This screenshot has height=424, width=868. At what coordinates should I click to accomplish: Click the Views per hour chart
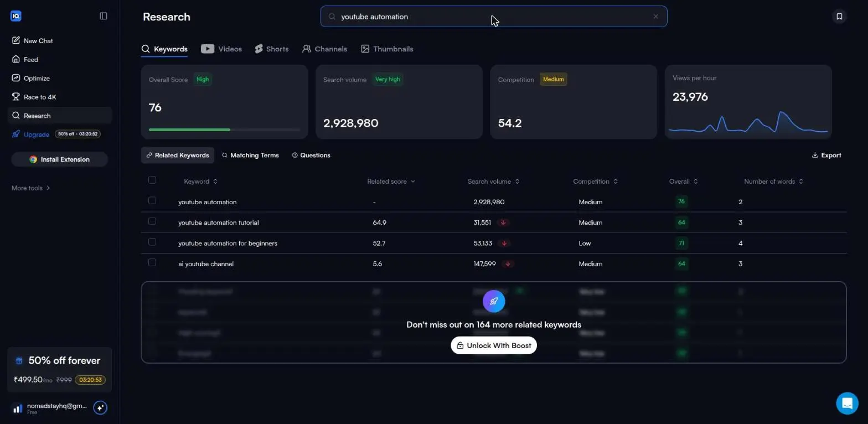pyautogui.click(x=748, y=122)
